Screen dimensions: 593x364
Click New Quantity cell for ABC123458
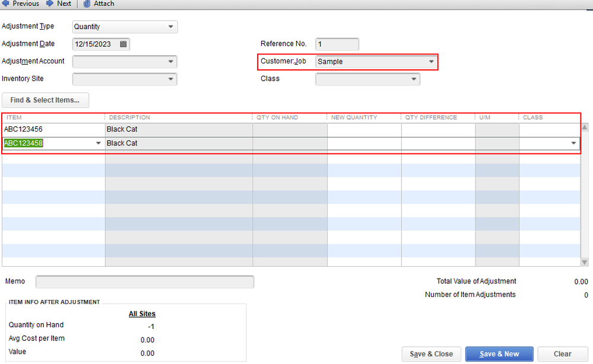pos(364,143)
